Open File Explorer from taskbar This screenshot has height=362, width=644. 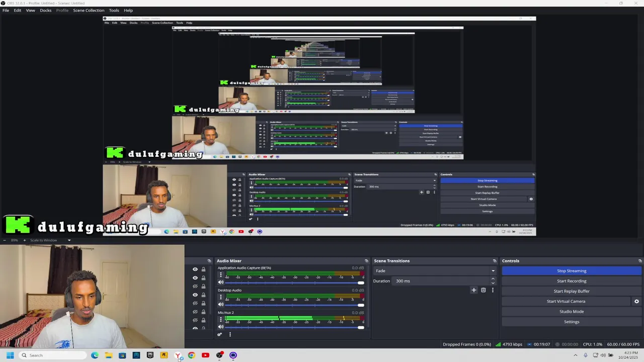(108, 355)
